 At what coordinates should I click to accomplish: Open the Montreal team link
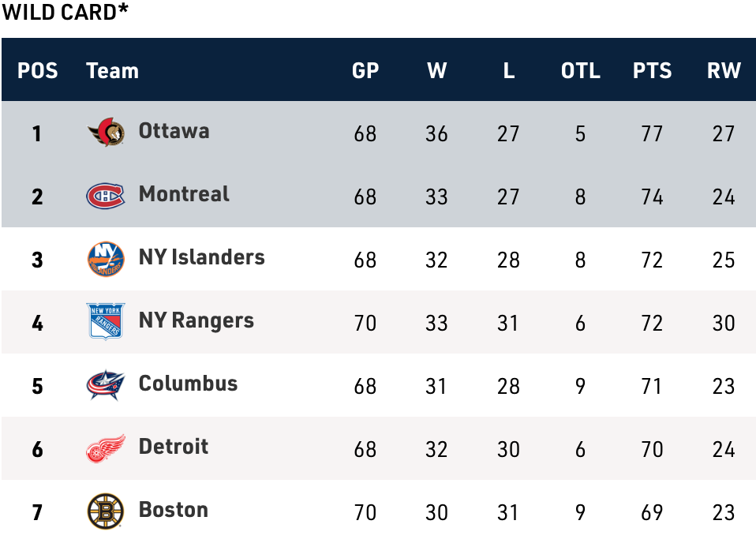tap(184, 193)
